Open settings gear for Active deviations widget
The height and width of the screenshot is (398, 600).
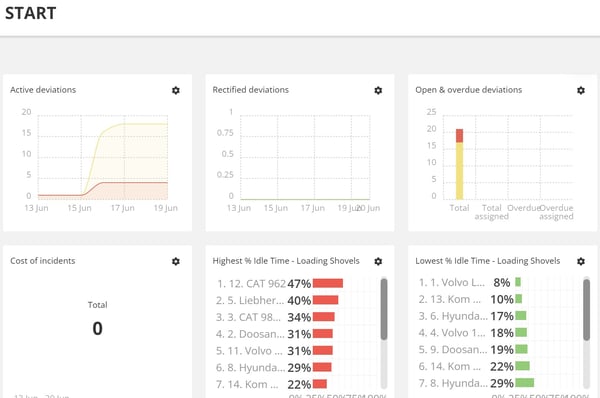pos(176,90)
